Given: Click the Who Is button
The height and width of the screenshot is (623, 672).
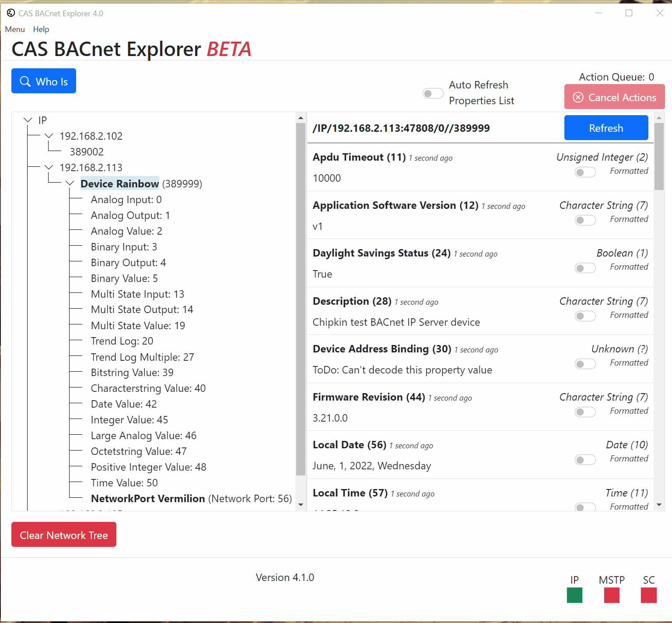Looking at the screenshot, I should pyautogui.click(x=44, y=81).
